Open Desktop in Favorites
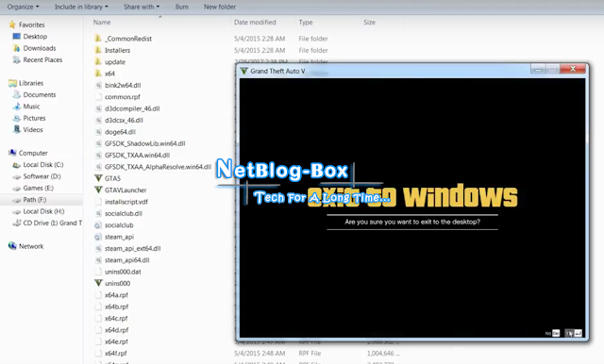Viewport: 604px width, 364px height. click(x=35, y=36)
